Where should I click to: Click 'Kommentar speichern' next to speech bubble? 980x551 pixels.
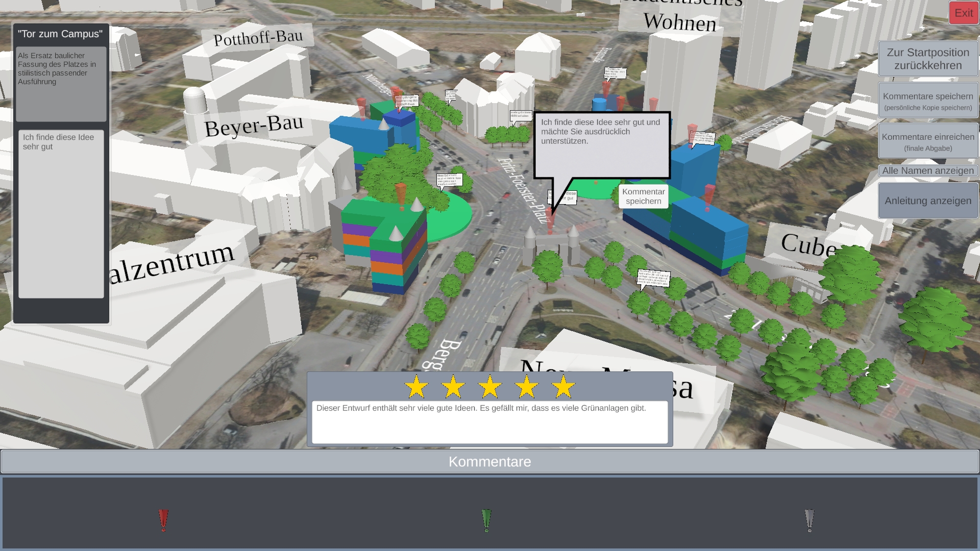click(x=643, y=196)
